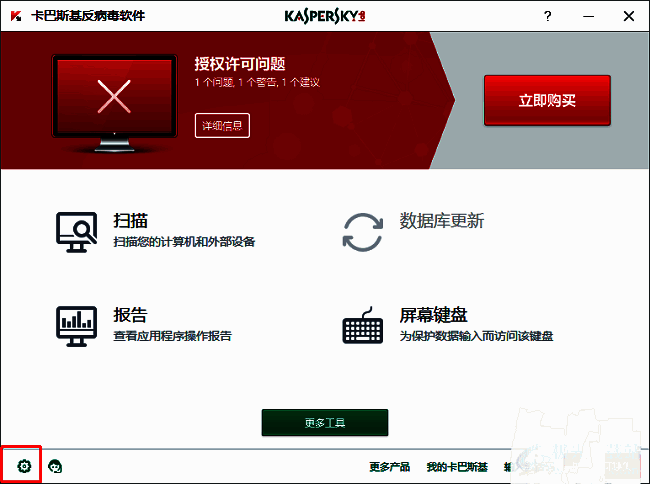Select the 数据库更新 heading
The image size is (650, 484).
click(x=442, y=220)
